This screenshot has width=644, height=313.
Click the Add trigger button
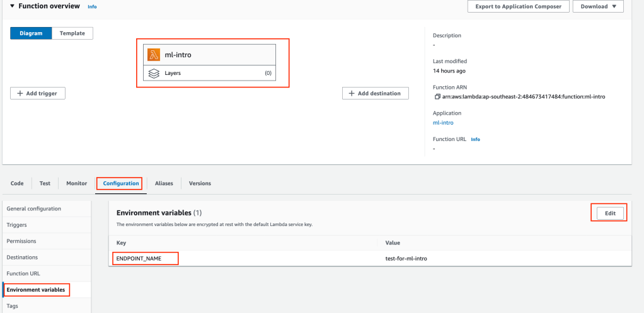tap(38, 93)
